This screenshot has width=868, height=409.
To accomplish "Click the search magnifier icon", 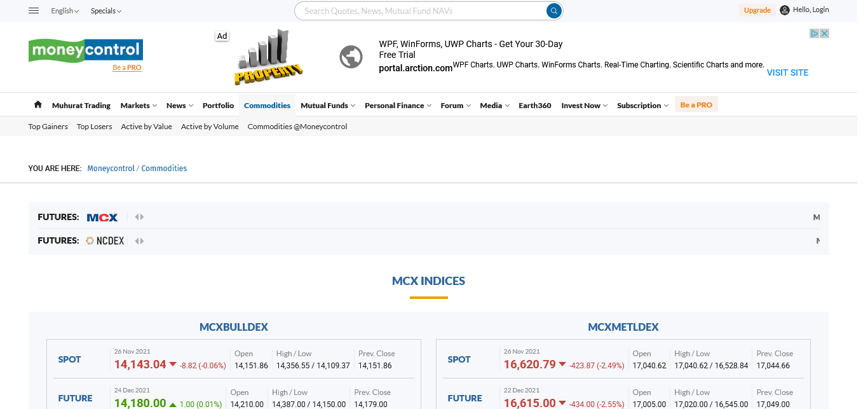I will (x=554, y=11).
